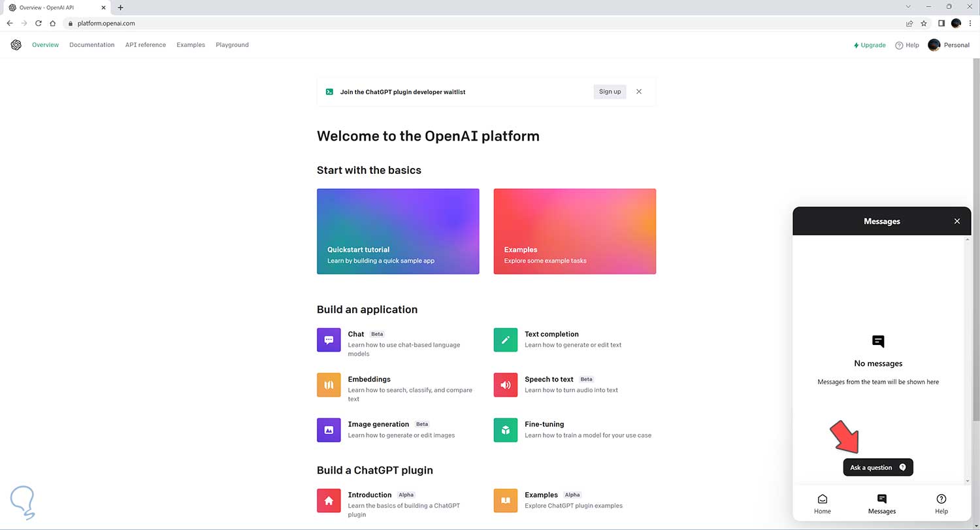Open the purple Image generation icon
The height and width of the screenshot is (530, 980).
click(x=329, y=430)
